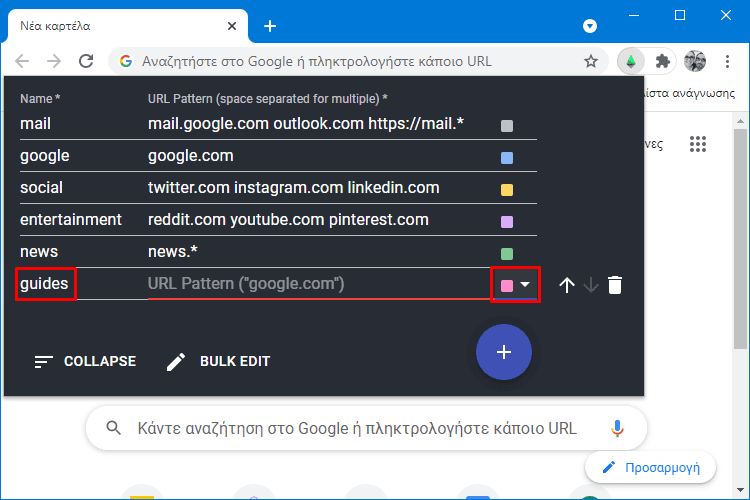Open a new tab with the plus icon

pos(270,26)
